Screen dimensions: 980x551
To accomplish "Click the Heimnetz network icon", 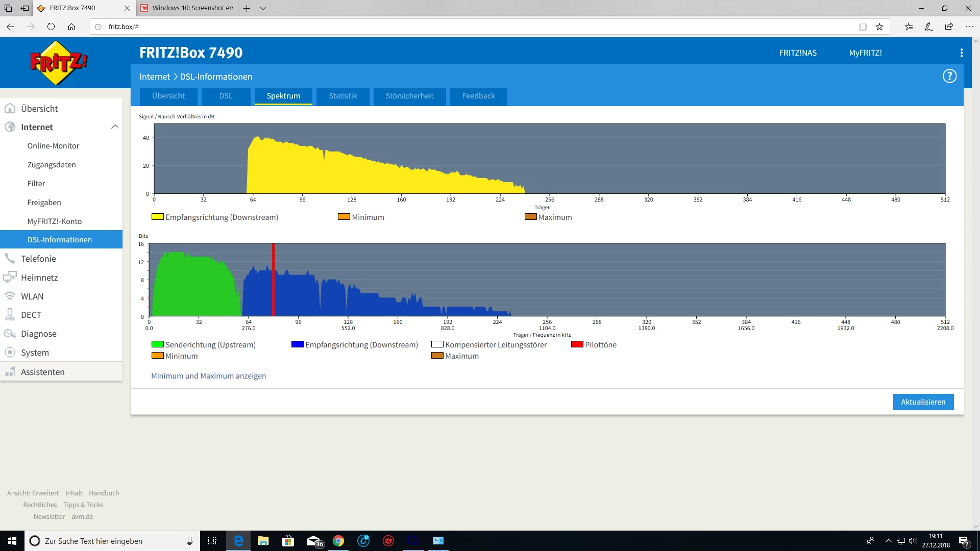I will tap(10, 278).
